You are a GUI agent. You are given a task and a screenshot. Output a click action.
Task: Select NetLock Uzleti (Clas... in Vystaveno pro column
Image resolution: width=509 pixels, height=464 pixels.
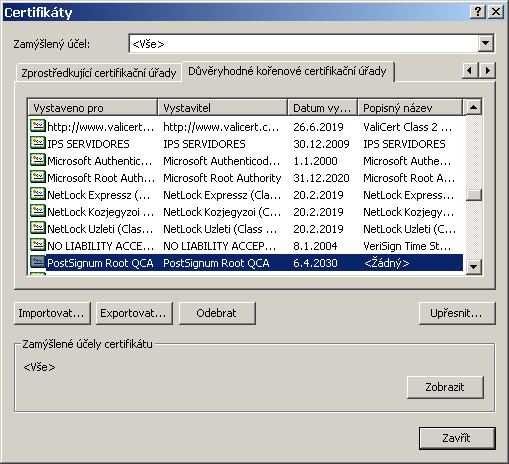(x=100, y=229)
